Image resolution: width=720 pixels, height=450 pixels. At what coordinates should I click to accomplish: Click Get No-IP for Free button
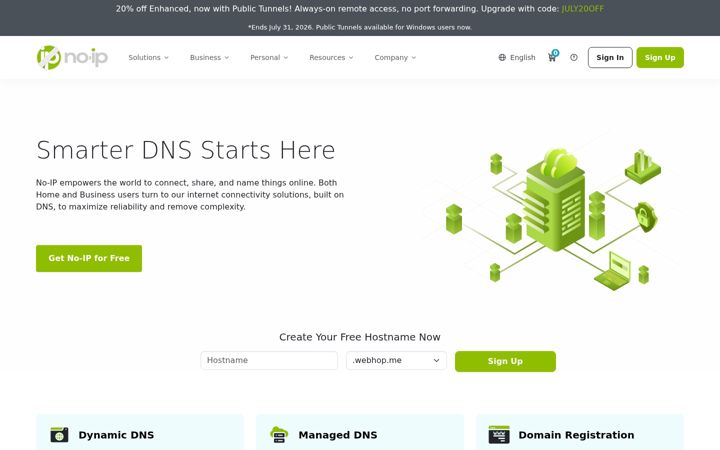[89, 258]
